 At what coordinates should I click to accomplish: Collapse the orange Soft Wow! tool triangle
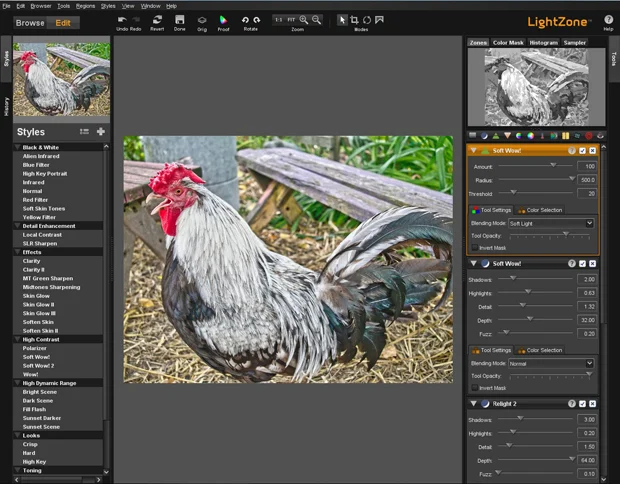point(473,151)
